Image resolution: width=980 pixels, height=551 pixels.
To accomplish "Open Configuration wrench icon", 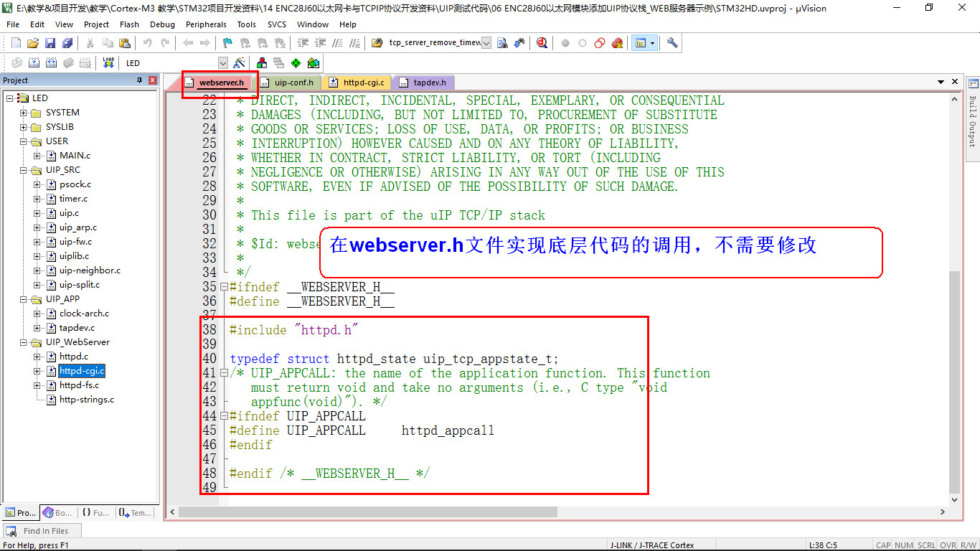I will pos(672,43).
